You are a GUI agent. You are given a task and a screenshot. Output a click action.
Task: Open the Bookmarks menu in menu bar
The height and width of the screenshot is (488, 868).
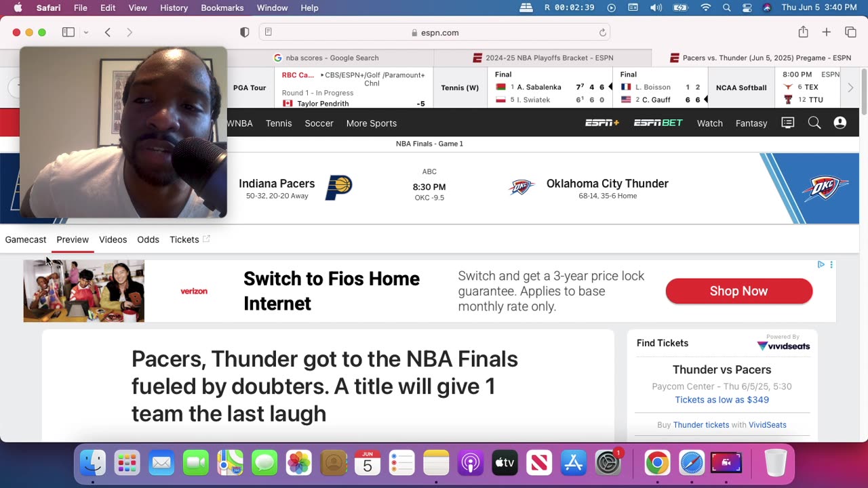222,7
